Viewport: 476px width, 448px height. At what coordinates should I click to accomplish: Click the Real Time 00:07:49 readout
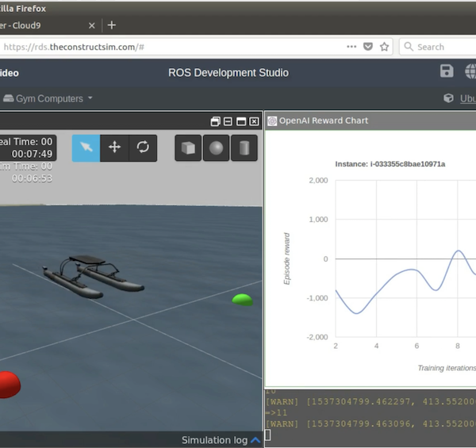point(27,147)
